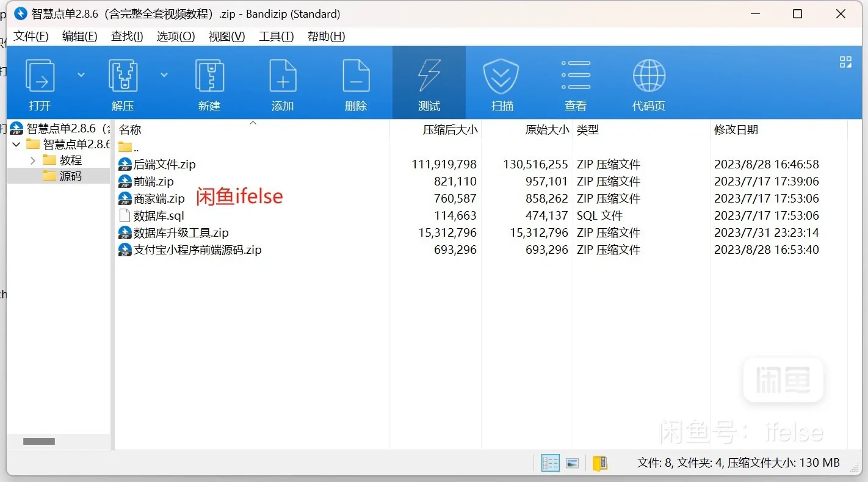Image resolution: width=868 pixels, height=482 pixels.
Task: Preview contents with the 查看 tool
Action: click(575, 82)
